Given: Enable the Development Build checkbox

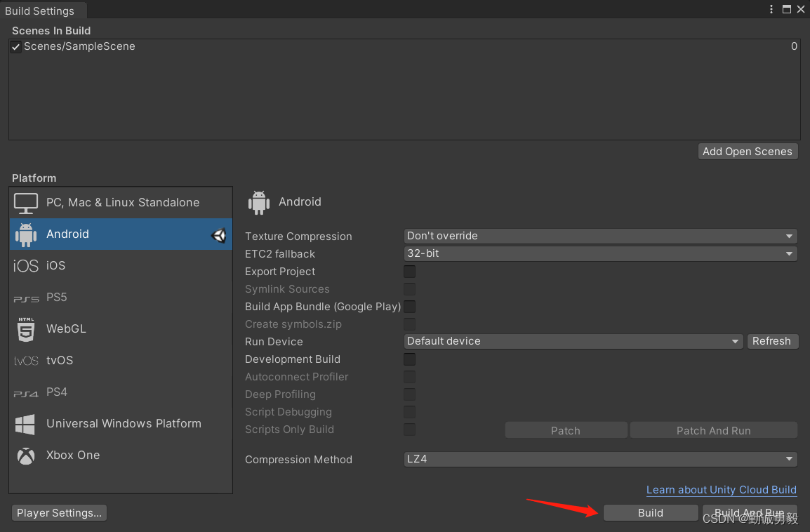Looking at the screenshot, I should pos(410,359).
